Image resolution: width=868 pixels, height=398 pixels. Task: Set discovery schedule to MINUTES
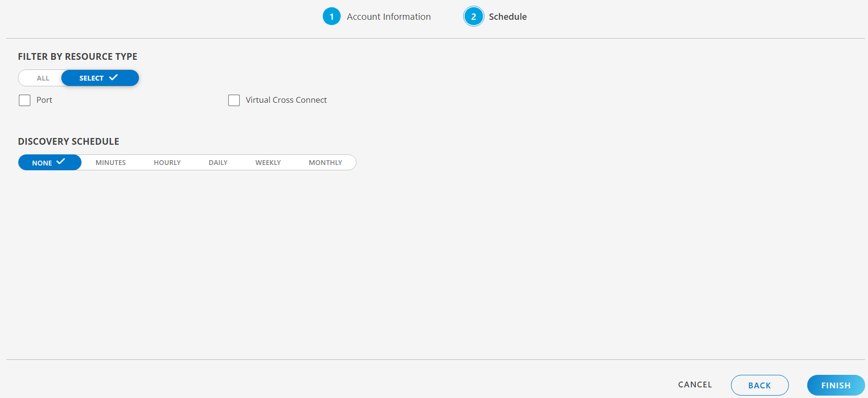point(110,163)
